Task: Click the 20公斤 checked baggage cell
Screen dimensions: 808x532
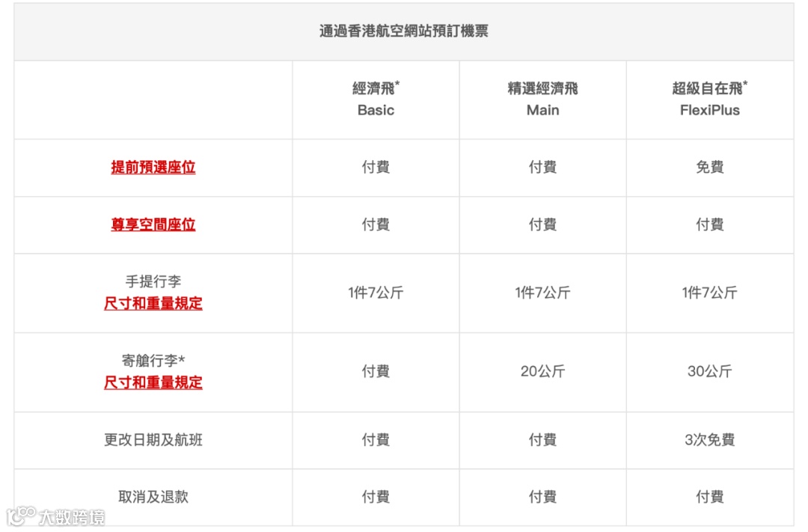Action: pyautogui.click(x=542, y=371)
